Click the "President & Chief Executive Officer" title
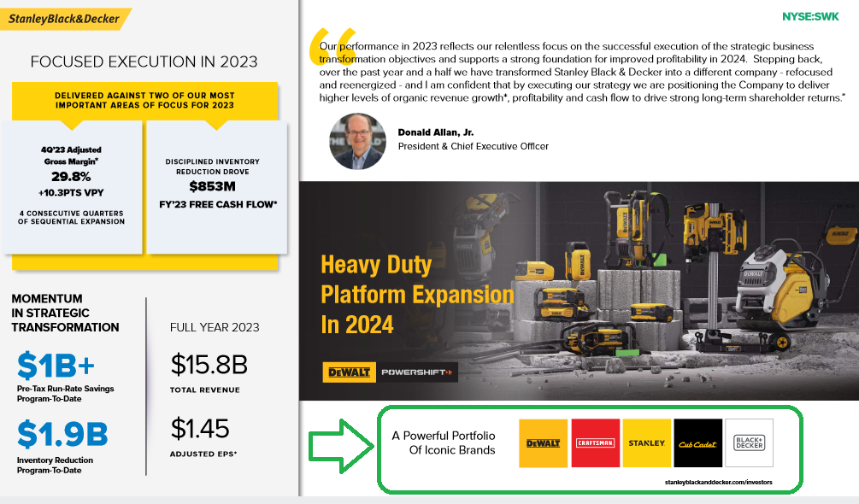The image size is (859, 504). [474, 146]
